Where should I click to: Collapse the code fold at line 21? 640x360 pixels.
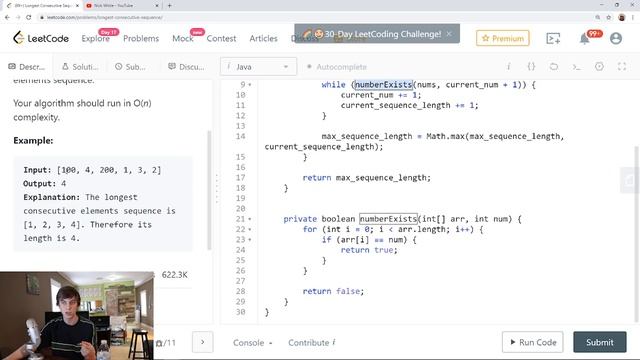pos(250,219)
